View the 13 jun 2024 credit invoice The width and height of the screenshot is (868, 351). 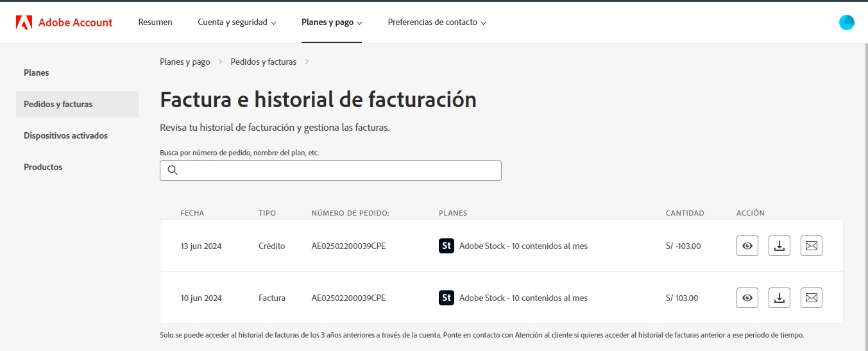tap(747, 246)
